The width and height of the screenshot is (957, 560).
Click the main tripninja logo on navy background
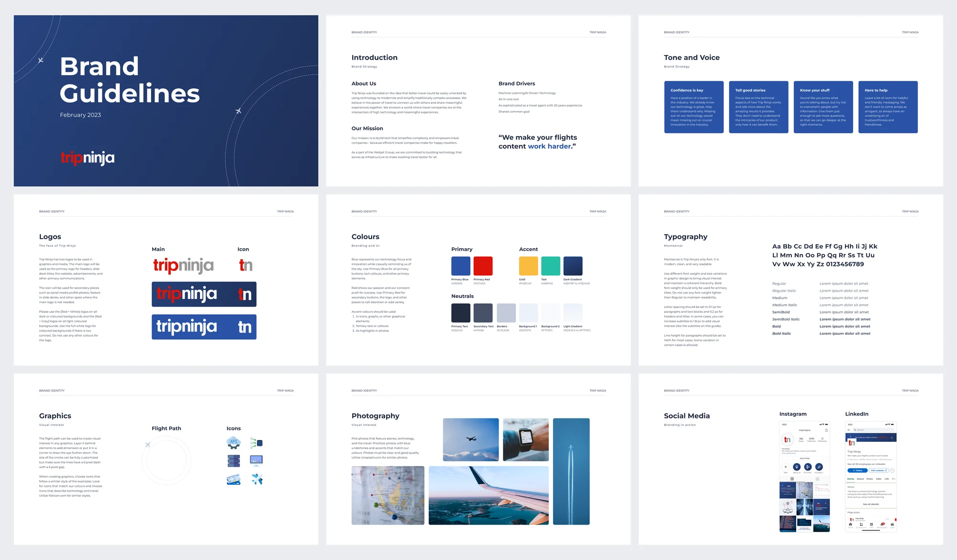(187, 294)
